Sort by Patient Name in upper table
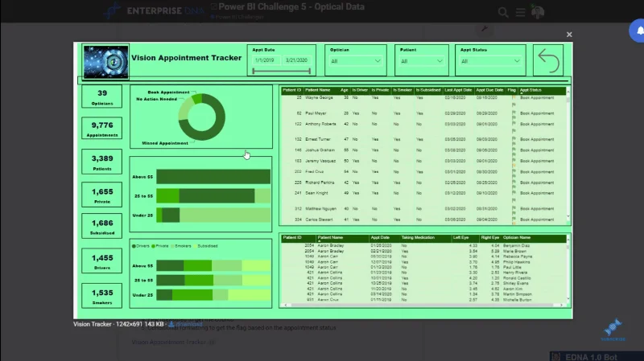The image size is (644, 361). pos(317,90)
